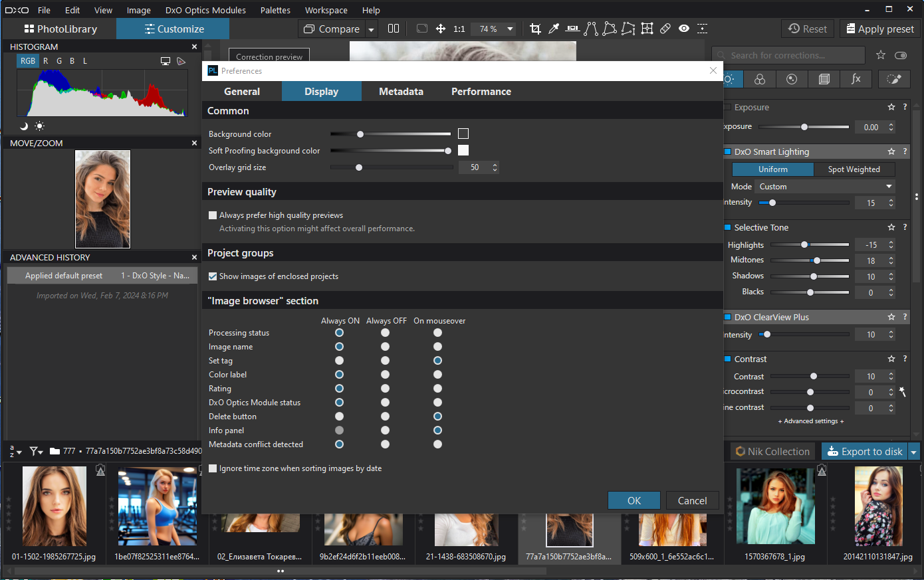
Task: Click the Apply preset button
Action: pos(879,29)
